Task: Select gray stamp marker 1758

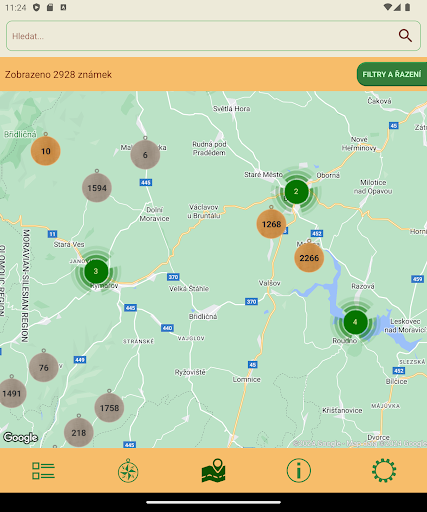Action: click(x=109, y=407)
